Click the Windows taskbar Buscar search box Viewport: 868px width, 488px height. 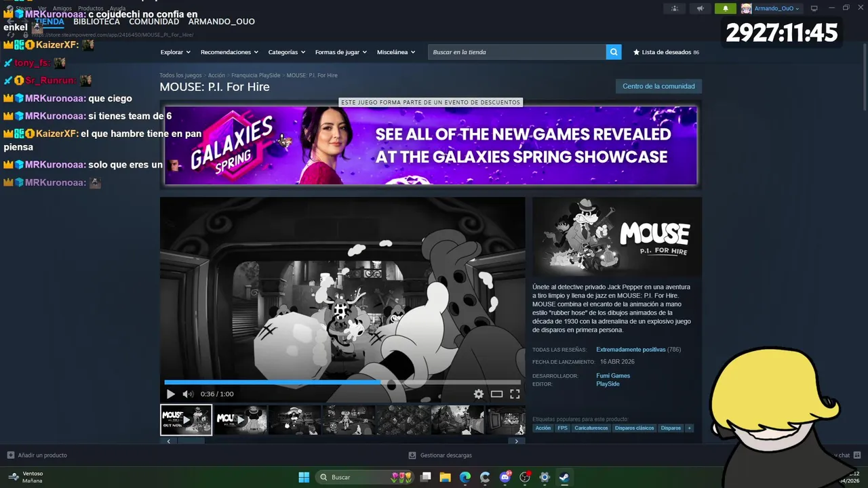(x=365, y=477)
